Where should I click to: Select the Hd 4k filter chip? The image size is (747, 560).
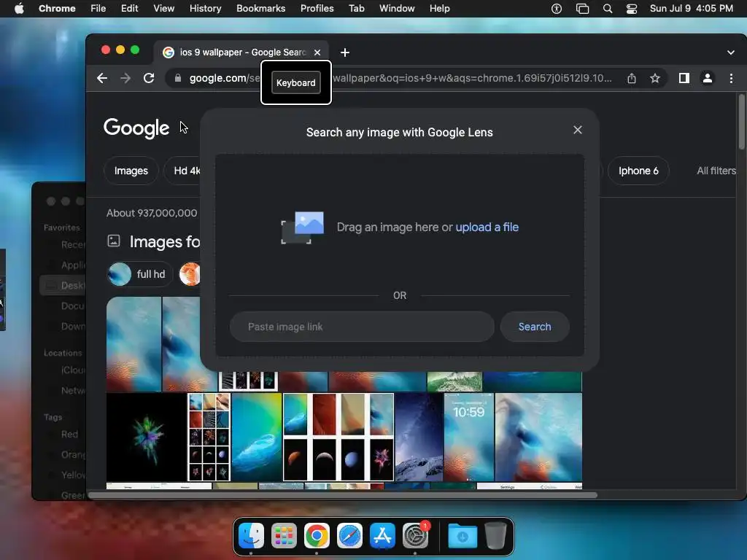(183, 171)
